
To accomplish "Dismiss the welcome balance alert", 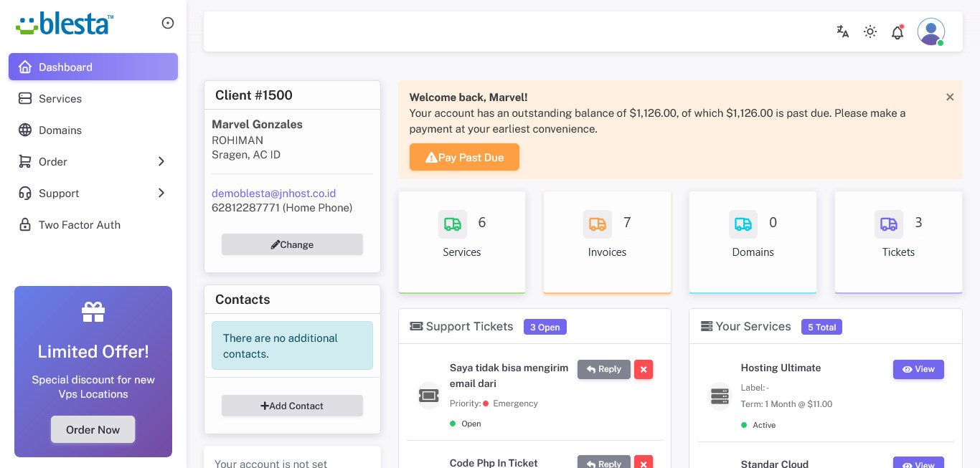I will [x=950, y=97].
